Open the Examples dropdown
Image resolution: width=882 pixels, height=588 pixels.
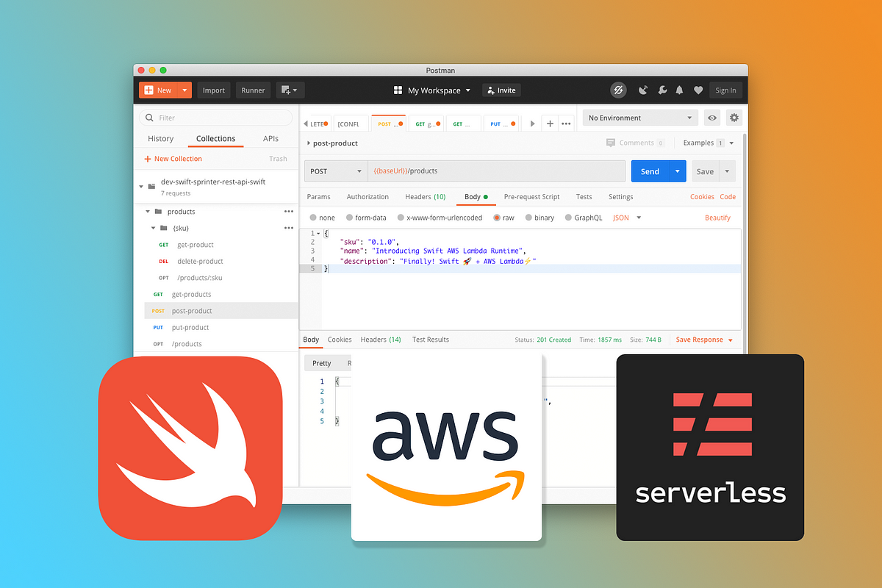coord(709,143)
